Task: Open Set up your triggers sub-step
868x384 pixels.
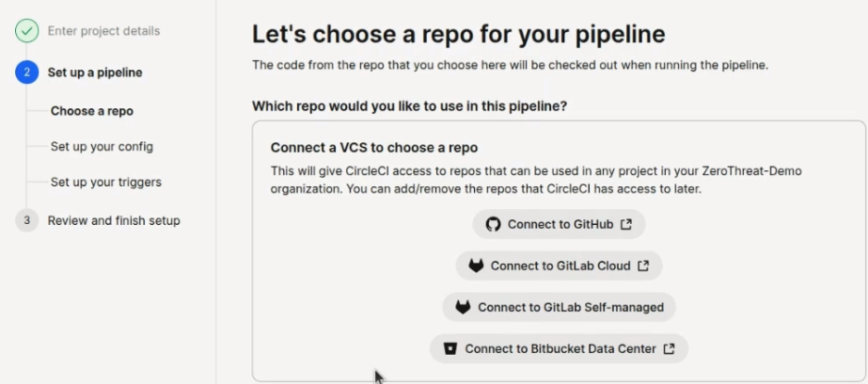Action: [105, 183]
